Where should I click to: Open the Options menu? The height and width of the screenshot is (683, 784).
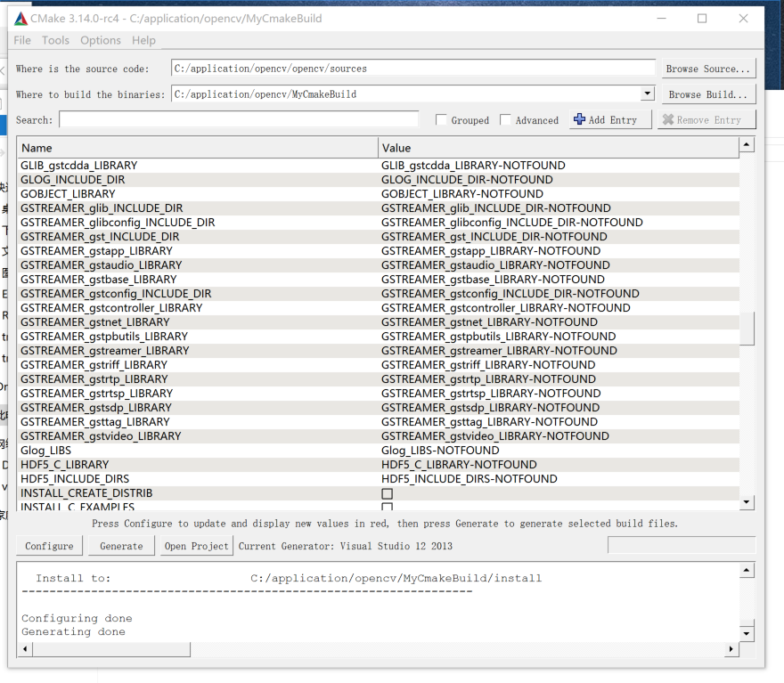[x=101, y=40]
